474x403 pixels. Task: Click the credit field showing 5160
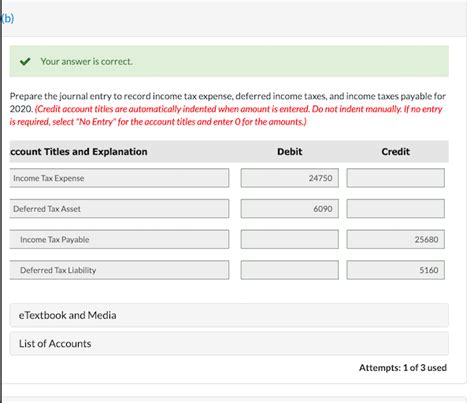(396, 270)
